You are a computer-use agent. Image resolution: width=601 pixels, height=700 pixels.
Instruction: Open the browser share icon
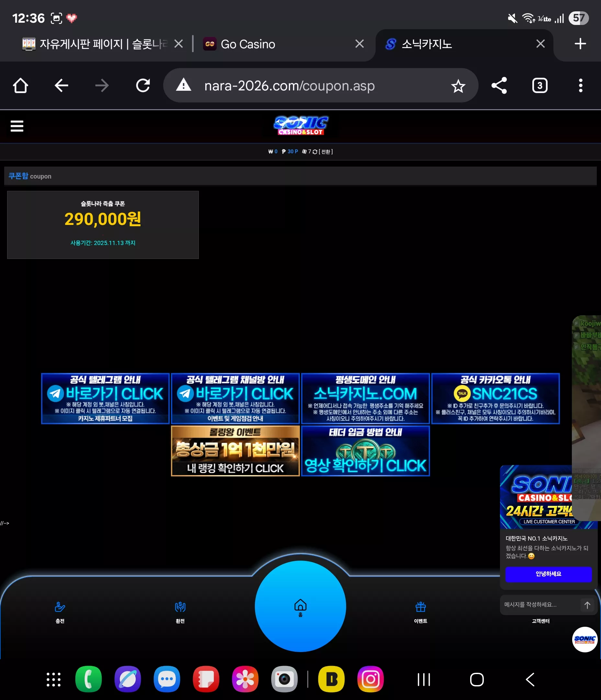pos(499,86)
